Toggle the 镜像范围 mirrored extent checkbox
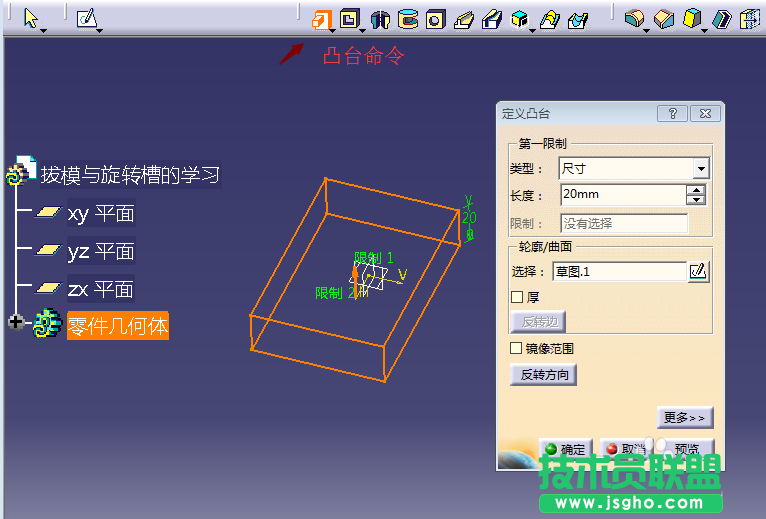Screen dimensions: 766x519 pos(517,348)
